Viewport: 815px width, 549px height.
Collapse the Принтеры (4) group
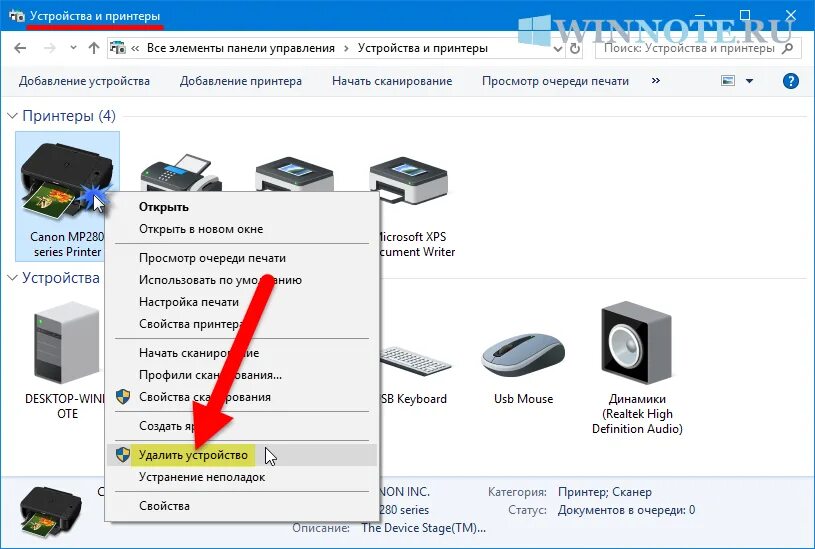(x=12, y=116)
